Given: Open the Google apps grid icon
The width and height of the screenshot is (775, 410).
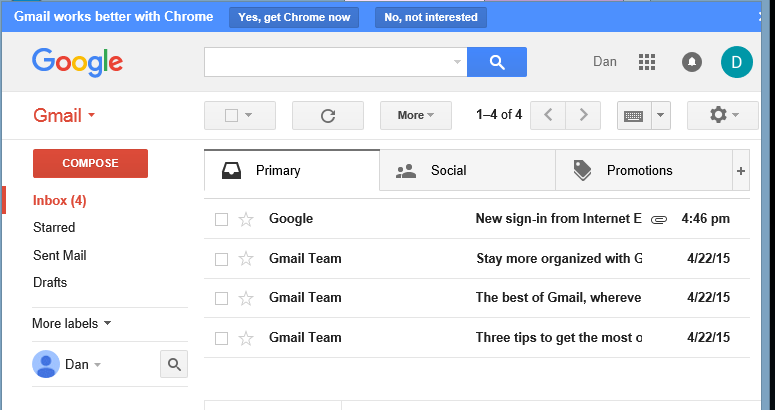Looking at the screenshot, I should click(646, 62).
